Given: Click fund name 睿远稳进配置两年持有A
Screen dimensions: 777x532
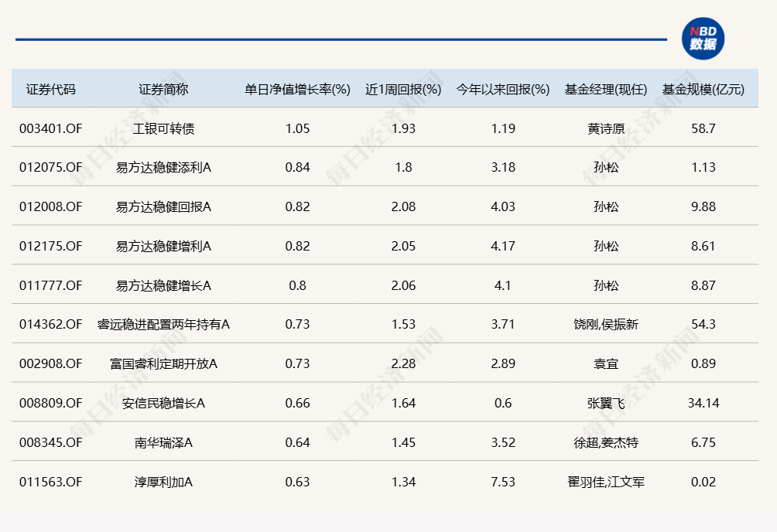Looking at the screenshot, I should tap(163, 325).
